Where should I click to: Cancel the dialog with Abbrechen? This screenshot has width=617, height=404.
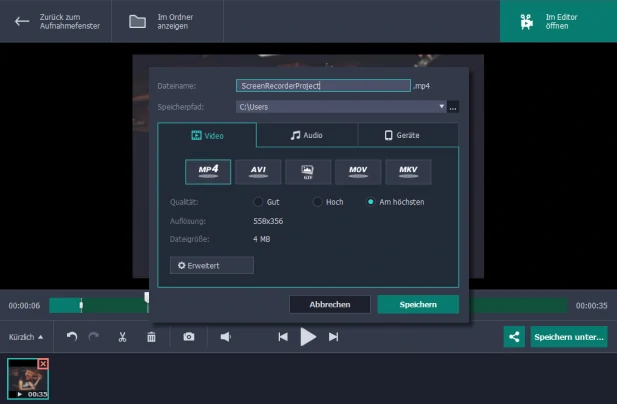(x=330, y=304)
